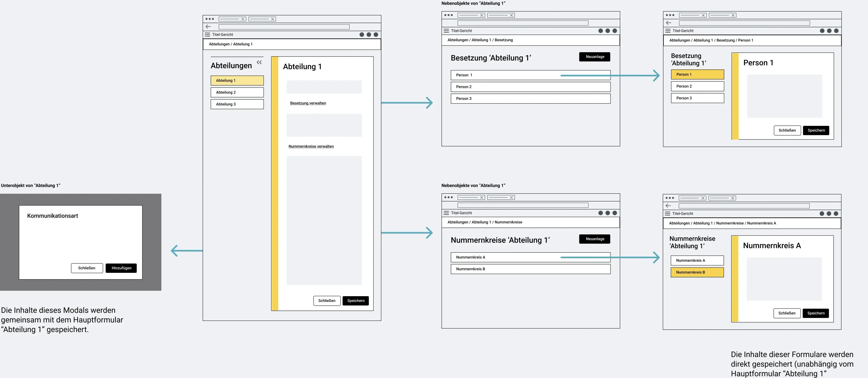868x378 pixels.
Task: Click back arrow in Abteilung 1 window
Action: (x=208, y=27)
